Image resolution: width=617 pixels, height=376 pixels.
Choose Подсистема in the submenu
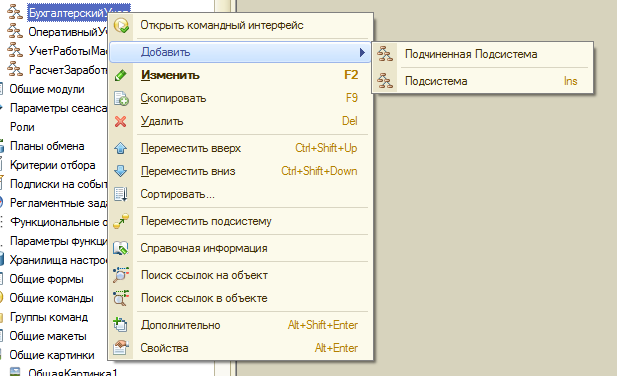click(482, 81)
